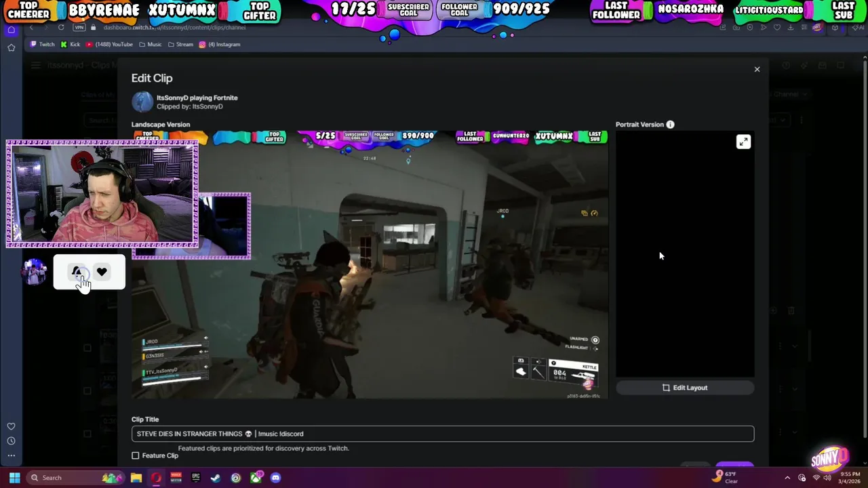
Task: Click the Edit Layout button
Action: [x=685, y=388]
